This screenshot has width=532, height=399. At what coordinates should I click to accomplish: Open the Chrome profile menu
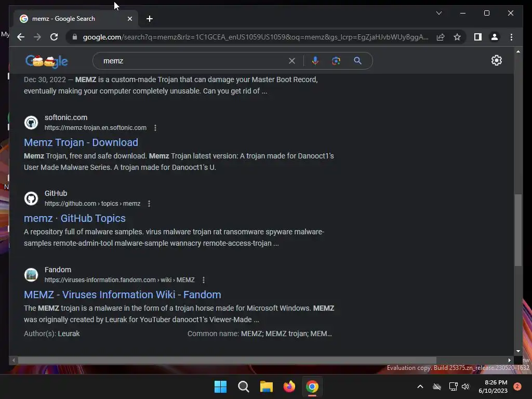(x=495, y=37)
